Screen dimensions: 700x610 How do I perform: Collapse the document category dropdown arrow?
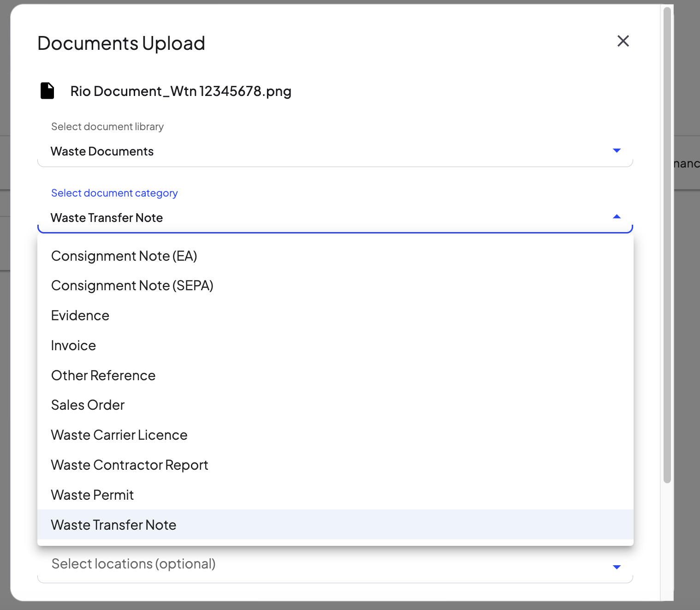coord(617,216)
